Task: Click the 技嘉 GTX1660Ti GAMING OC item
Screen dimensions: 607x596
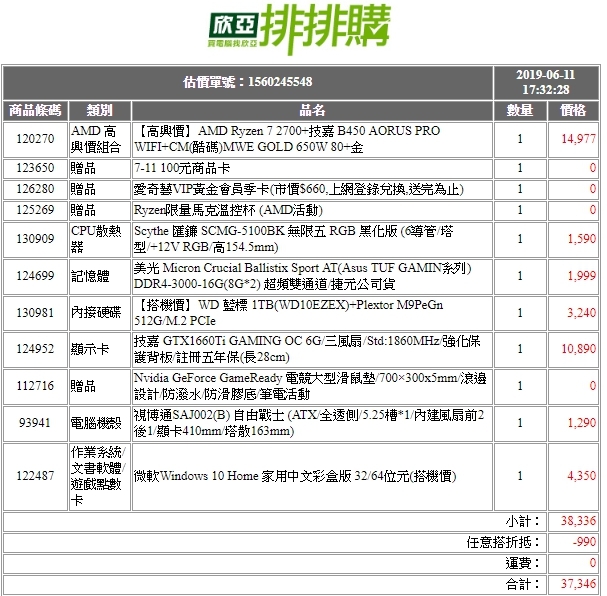Action: (x=307, y=349)
